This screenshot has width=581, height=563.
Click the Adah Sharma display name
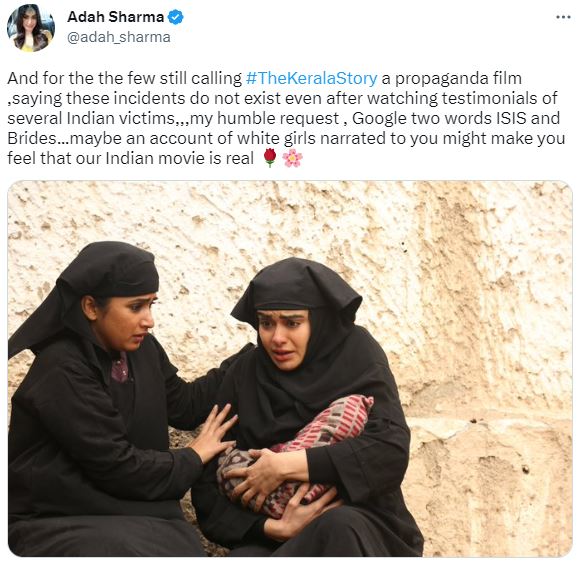point(115,17)
